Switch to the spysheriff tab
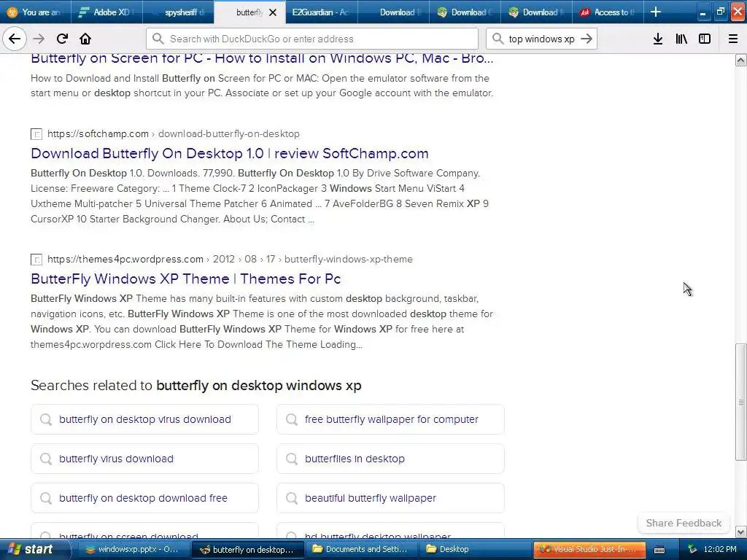747x560 pixels. tap(179, 12)
